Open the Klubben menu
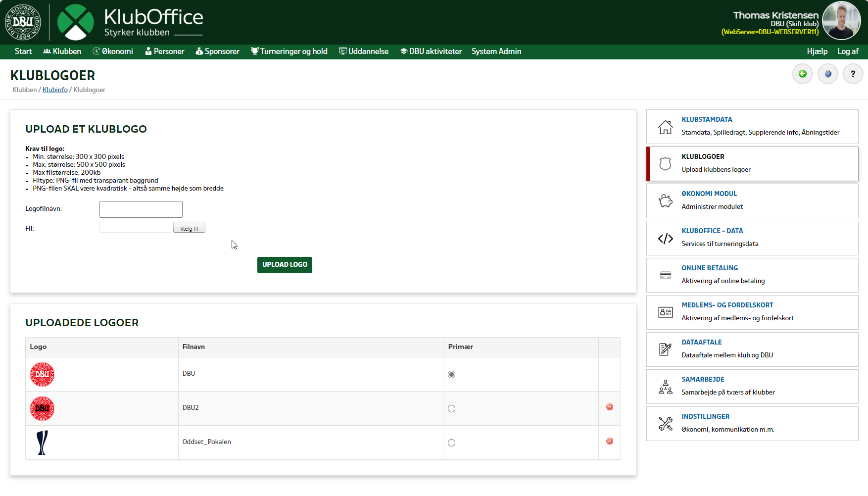This screenshot has height=496, width=868. [62, 51]
